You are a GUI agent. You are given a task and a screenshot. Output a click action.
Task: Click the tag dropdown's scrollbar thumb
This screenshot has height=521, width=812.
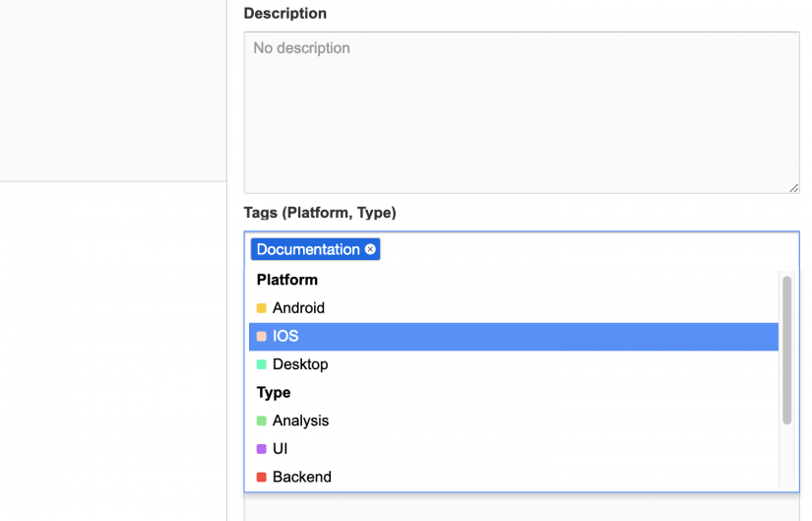(x=786, y=350)
